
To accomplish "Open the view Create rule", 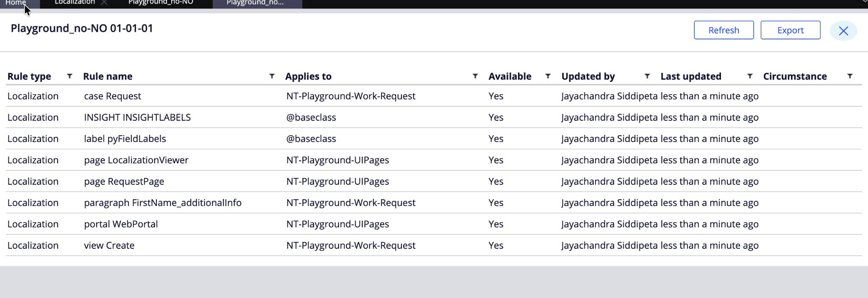I will [x=109, y=245].
